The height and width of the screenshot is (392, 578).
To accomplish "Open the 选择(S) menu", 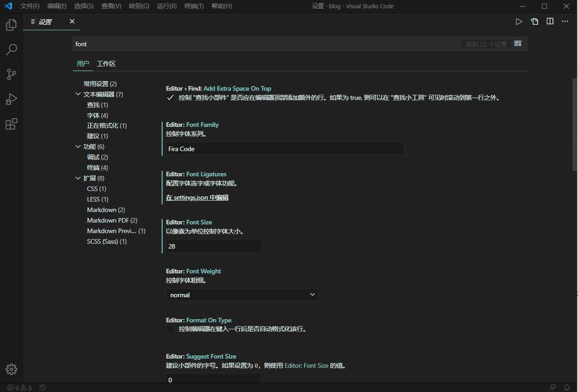I will pyautogui.click(x=84, y=6).
